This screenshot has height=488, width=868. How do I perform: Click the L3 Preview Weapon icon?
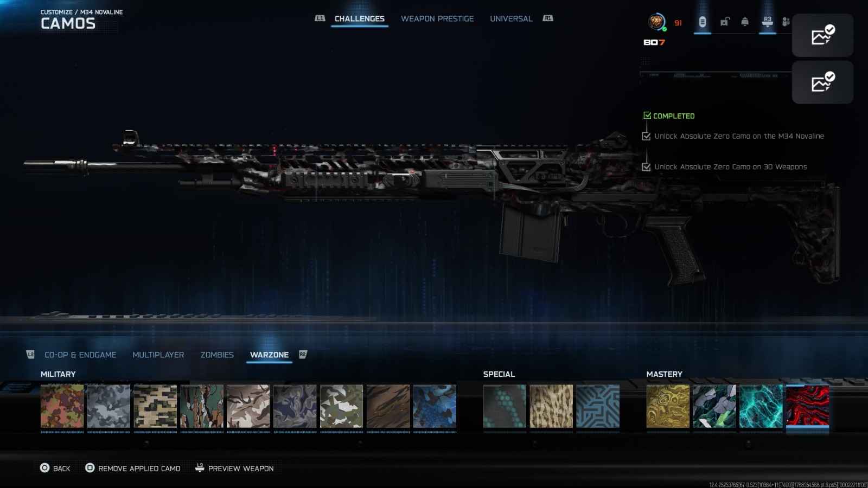(x=200, y=467)
